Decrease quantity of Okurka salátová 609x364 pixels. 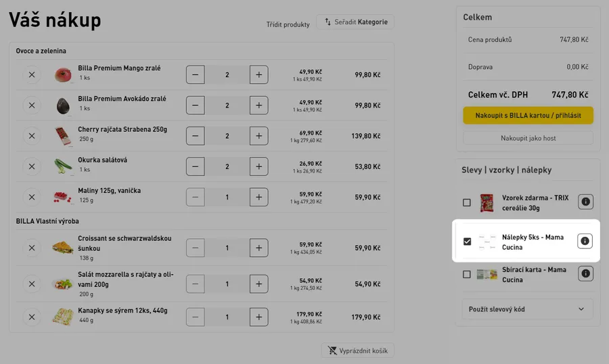pyautogui.click(x=196, y=166)
